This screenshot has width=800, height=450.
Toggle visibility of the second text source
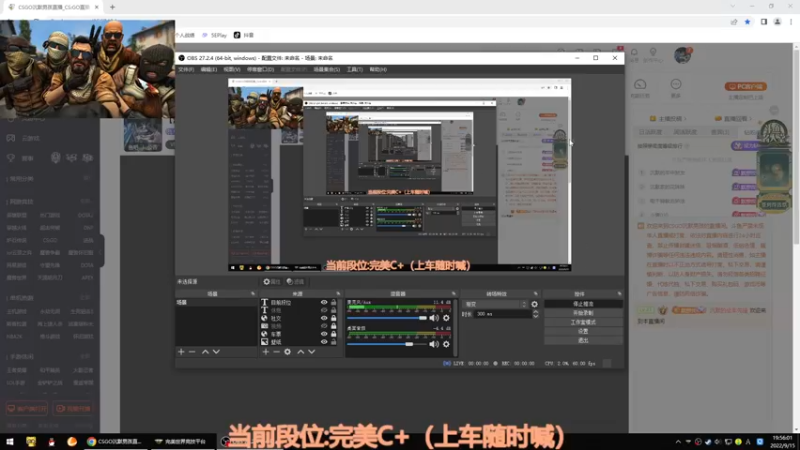(x=324, y=310)
